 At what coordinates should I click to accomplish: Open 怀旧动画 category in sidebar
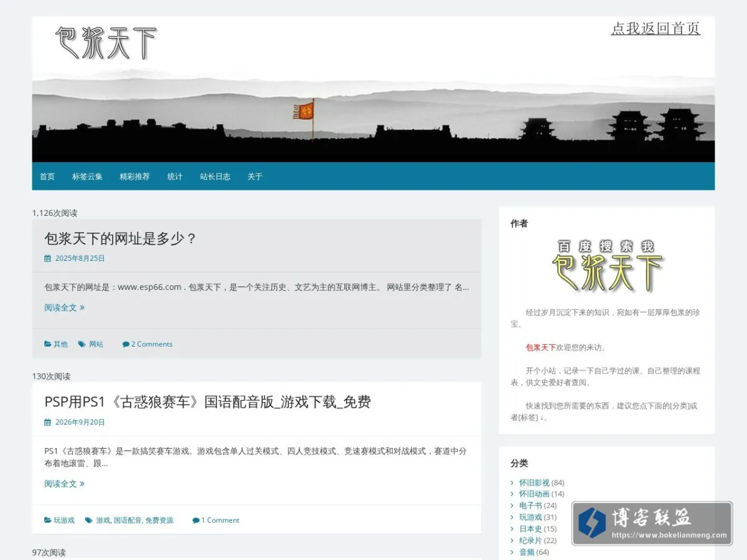pos(534,494)
